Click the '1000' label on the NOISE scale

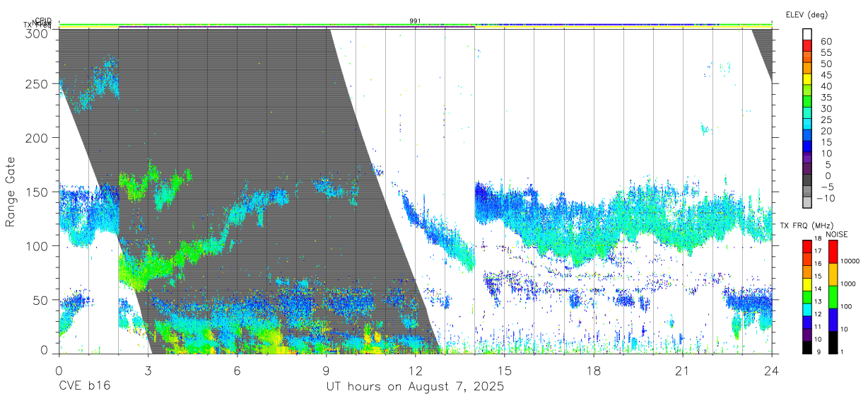tap(849, 284)
